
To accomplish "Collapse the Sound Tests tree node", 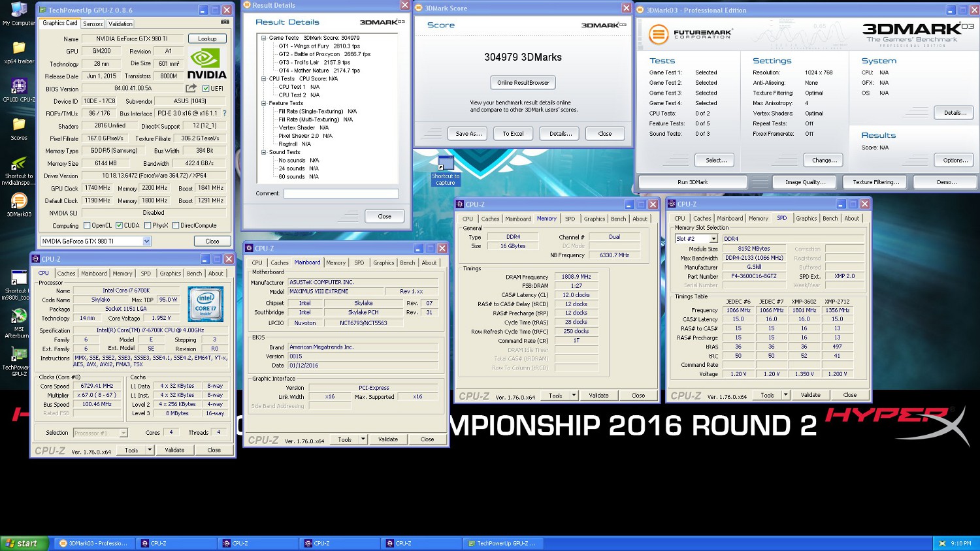I will click(x=264, y=152).
